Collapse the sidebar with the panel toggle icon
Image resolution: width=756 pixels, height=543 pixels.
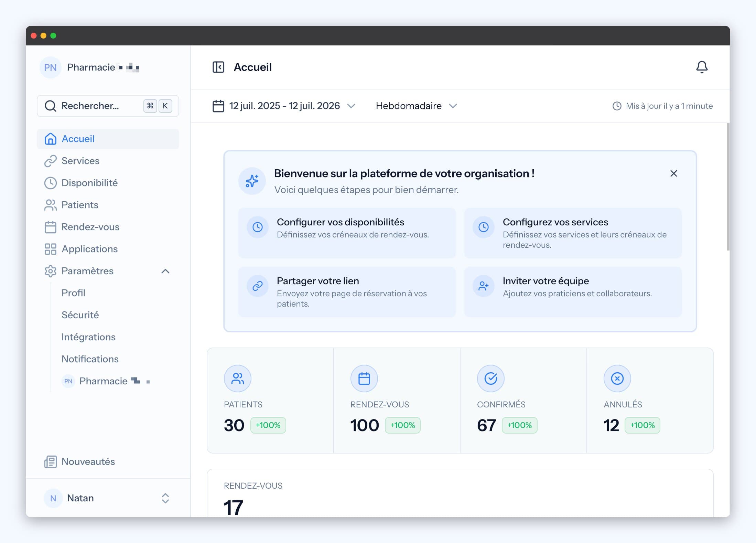[218, 67]
